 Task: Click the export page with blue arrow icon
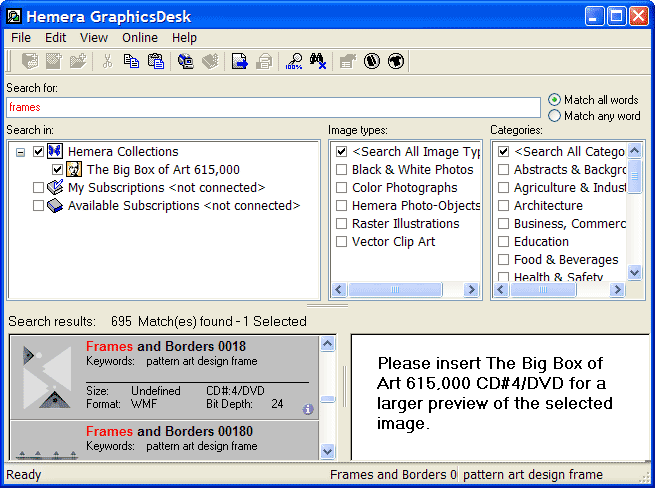click(240, 61)
